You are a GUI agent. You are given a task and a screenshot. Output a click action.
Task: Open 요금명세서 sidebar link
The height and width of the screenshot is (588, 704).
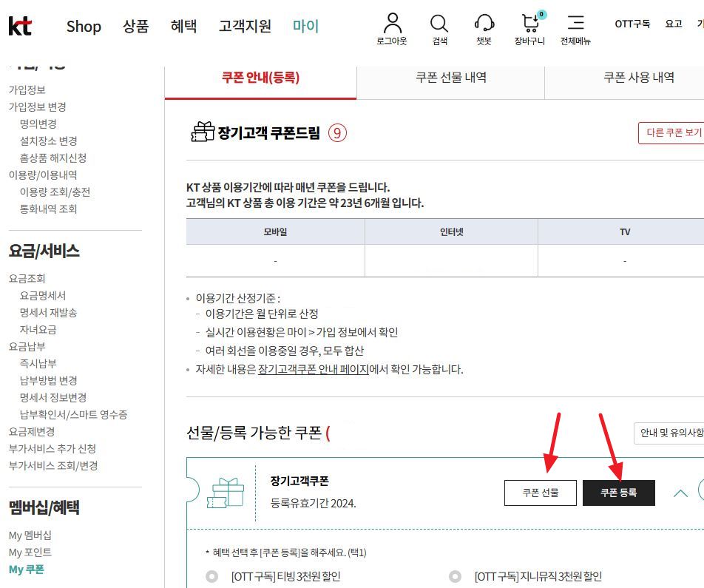point(43,296)
